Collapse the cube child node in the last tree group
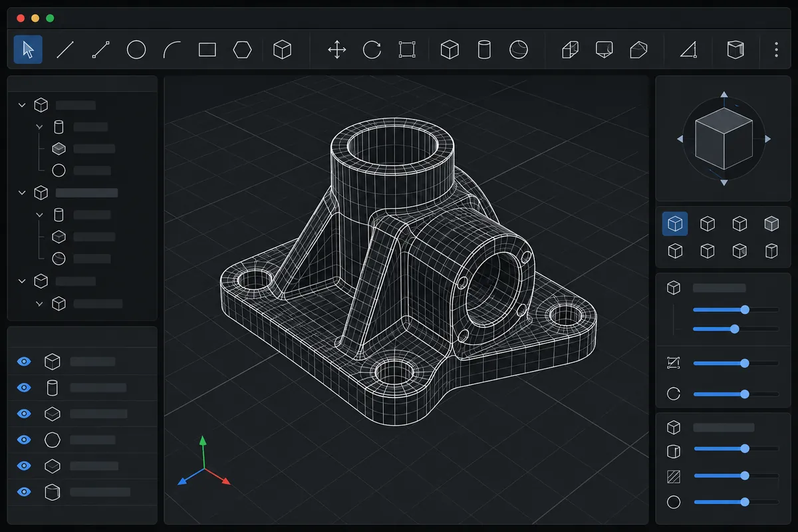The width and height of the screenshot is (798, 532). (39, 303)
